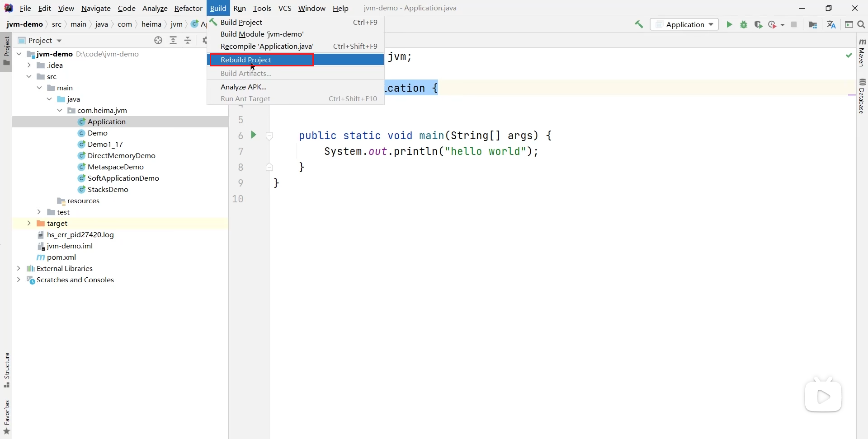Run with Coverage using the shield icon
This screenshot has width=868, height=439.
point(758,25)
